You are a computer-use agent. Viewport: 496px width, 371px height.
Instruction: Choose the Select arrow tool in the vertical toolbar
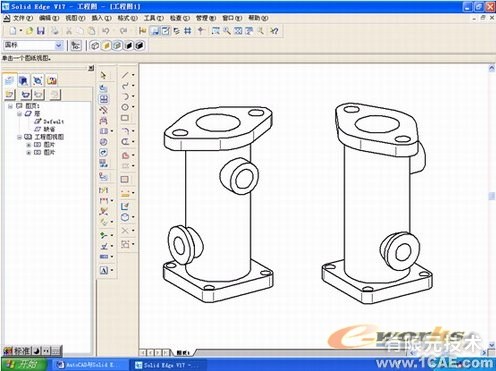click(103, 76)
